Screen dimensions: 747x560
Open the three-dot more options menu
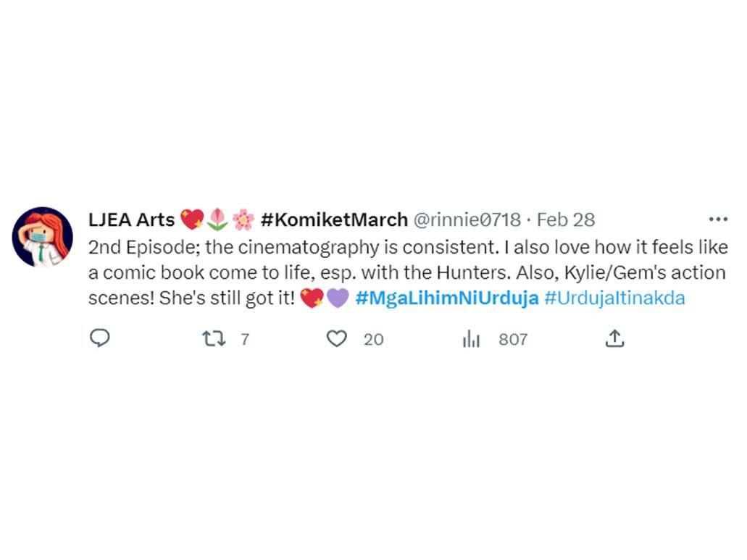click(x=717, y=220)
